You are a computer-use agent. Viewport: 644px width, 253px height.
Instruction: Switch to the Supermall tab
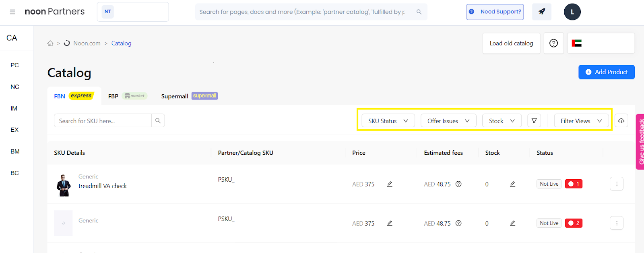[189, 96]
